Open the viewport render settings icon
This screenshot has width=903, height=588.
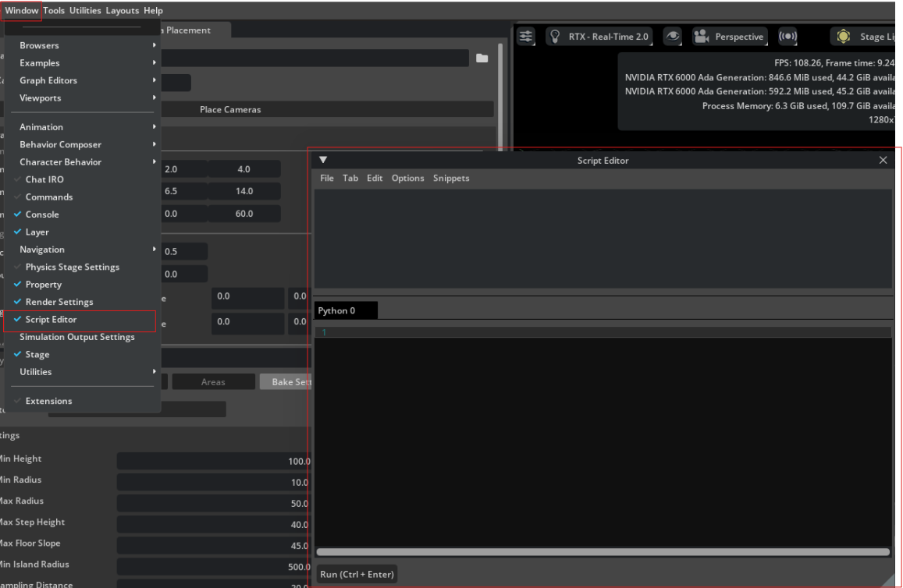(x=525, y=36)
